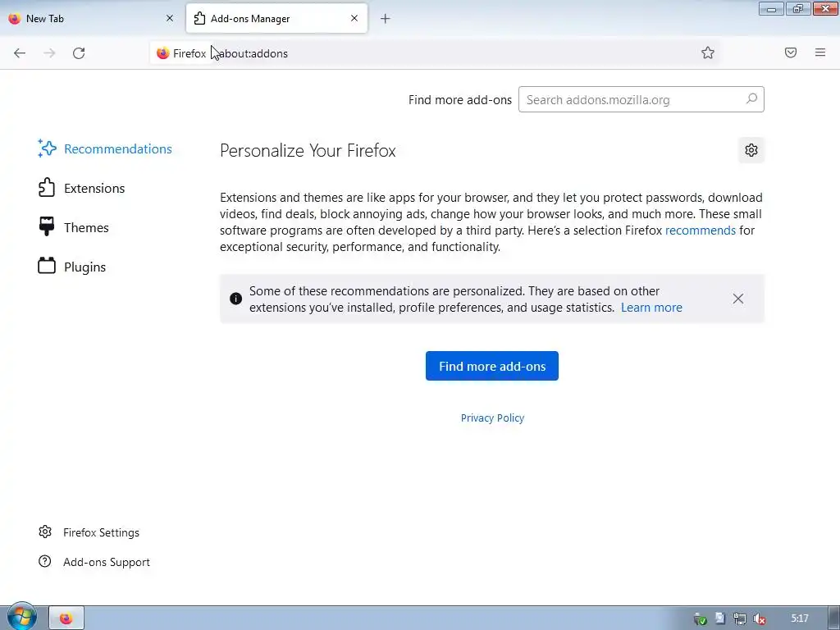
Task: Click the network tray icon
Action: pyautogui.click(x=739, y=619)
